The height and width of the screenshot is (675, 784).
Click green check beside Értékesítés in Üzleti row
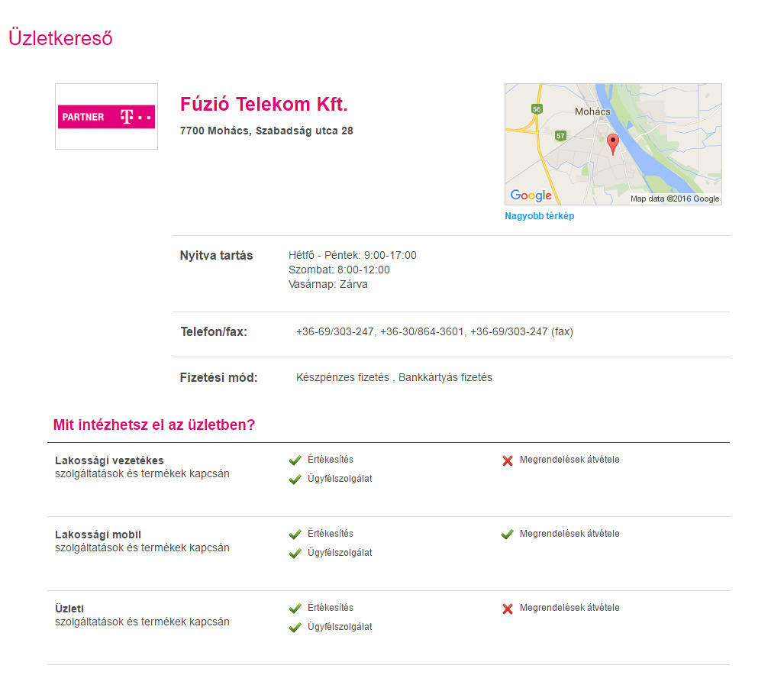point(295,608)
